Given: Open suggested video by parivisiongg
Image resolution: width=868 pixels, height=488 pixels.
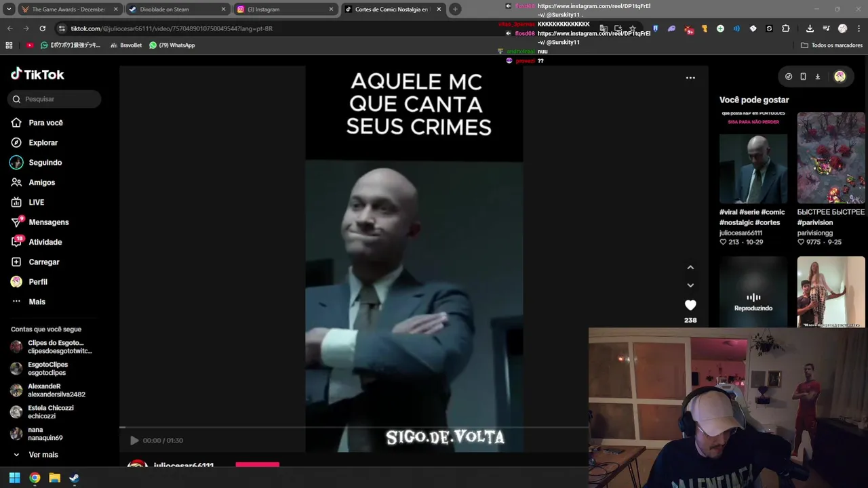Looking at the screenshot, I should click(831, 157).
